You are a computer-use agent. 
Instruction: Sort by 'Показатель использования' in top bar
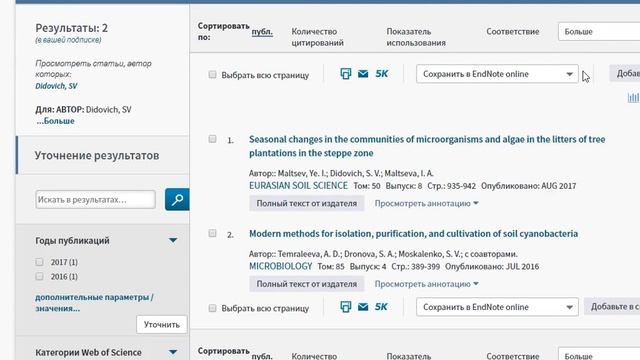coord(416,37)
